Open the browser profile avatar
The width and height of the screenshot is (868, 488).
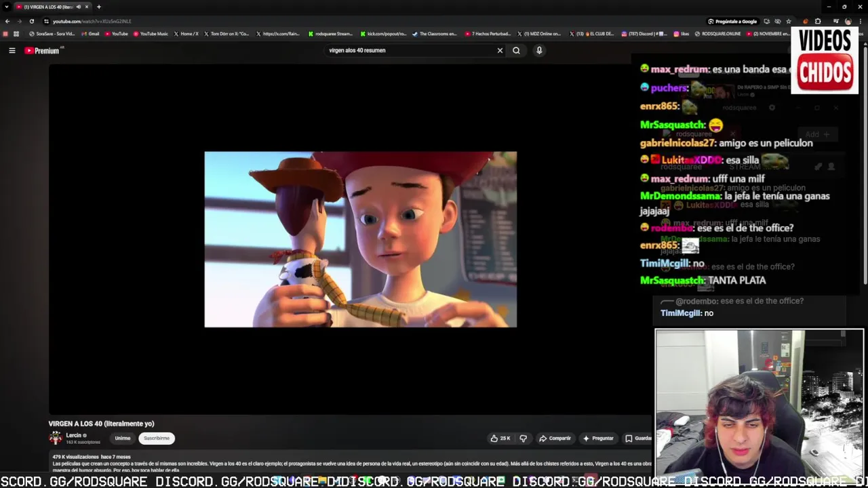pos(848,21)
